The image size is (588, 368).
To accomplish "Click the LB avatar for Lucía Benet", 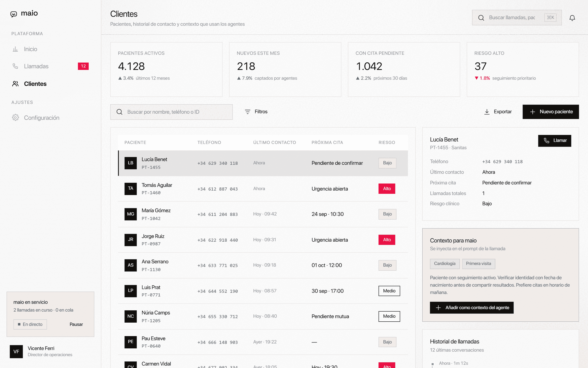I will [131, 163].
